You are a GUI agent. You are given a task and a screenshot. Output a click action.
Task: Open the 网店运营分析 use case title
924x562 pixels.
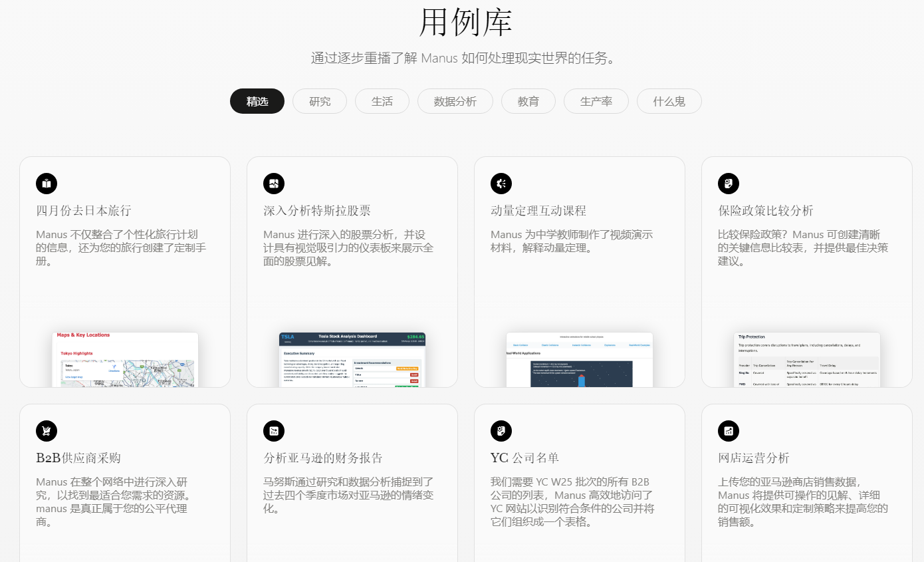pos(754,458)
